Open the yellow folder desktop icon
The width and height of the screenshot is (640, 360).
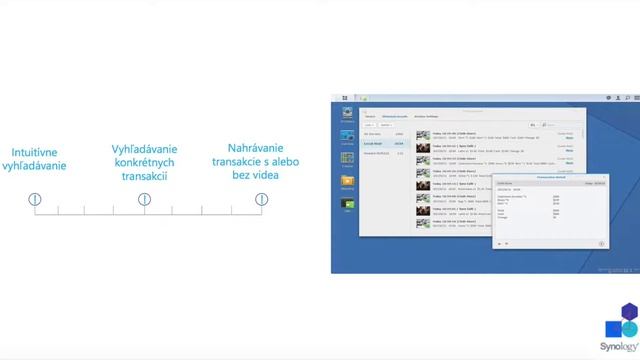pyautogui.click(x=347, y=180)
